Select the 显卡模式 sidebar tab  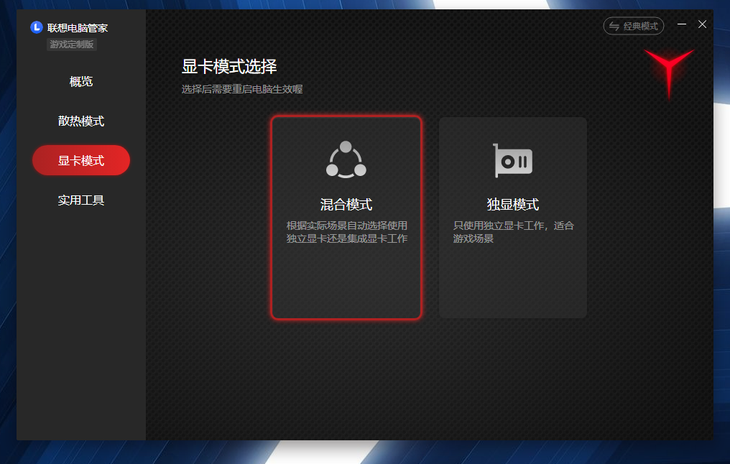[81, 160]
